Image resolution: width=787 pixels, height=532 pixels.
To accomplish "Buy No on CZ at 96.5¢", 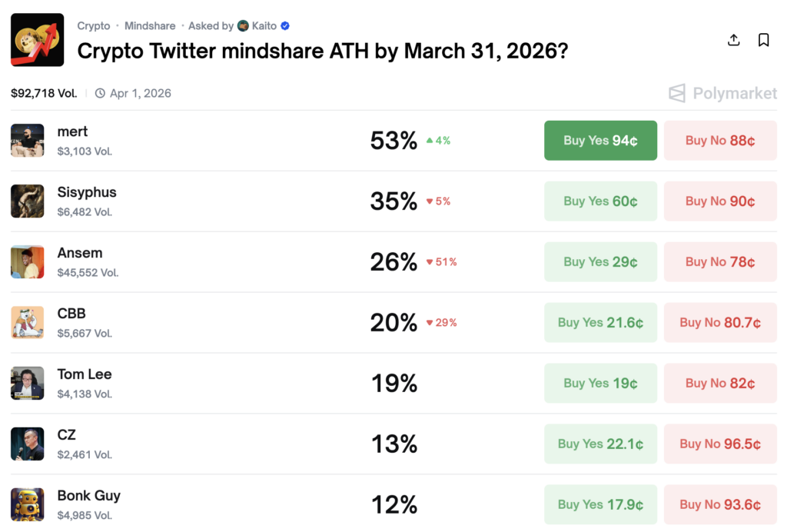I will pyautogui.click(x=720, y=444).
